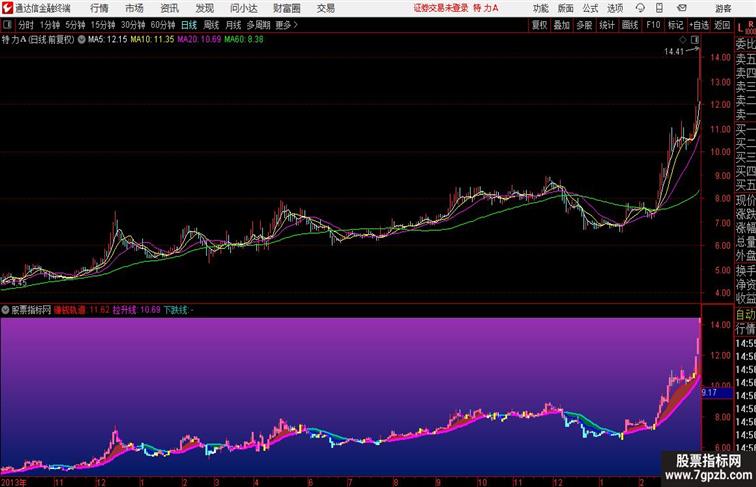Click the 2013年 time axis label
The height and width of the screenshot is (487, 756).
pos(14,482)
